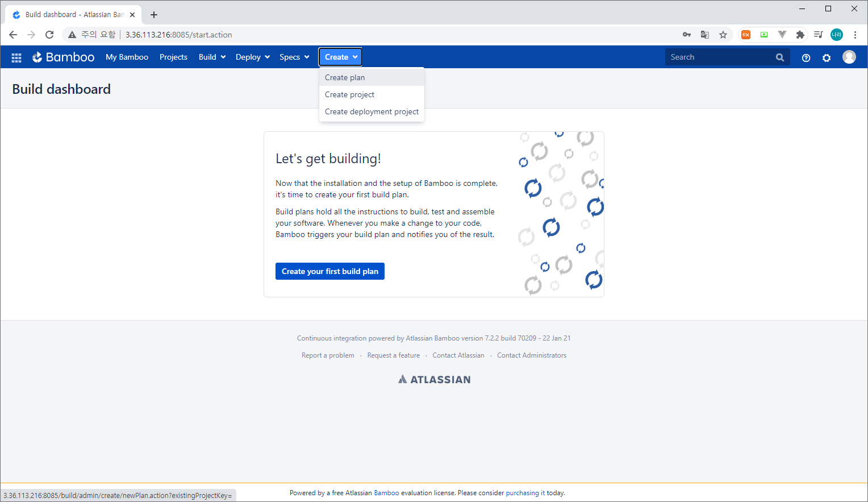Click the orange extension icon
This screenshot has width=868, height=502.
pyautogui.click(x=746, y=35)
